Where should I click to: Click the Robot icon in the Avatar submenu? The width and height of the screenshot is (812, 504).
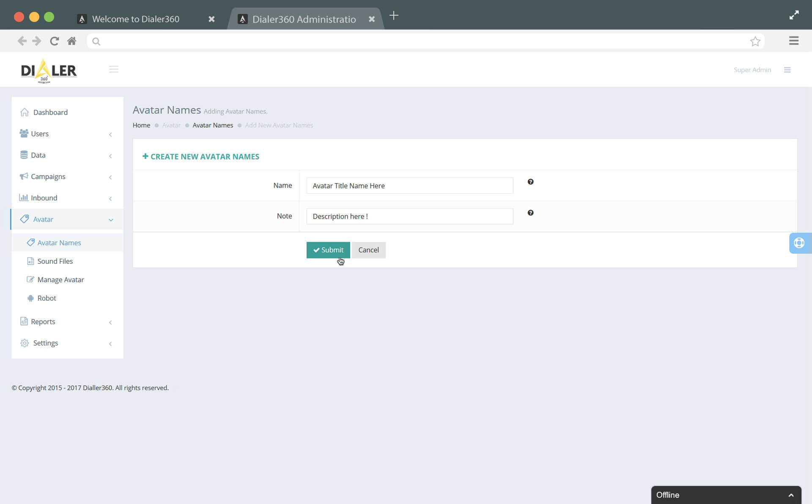[x=30, y=298]
